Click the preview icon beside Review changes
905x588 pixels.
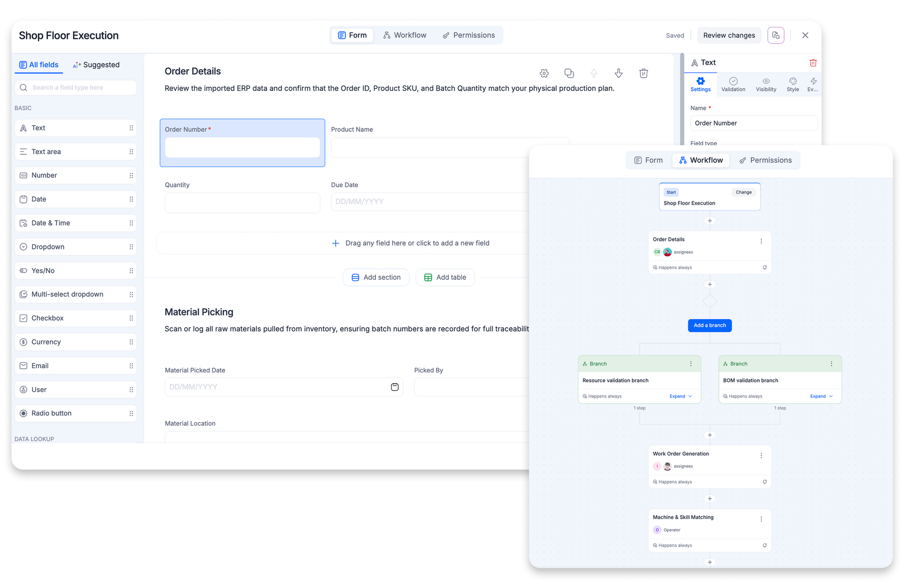point(776,35)
